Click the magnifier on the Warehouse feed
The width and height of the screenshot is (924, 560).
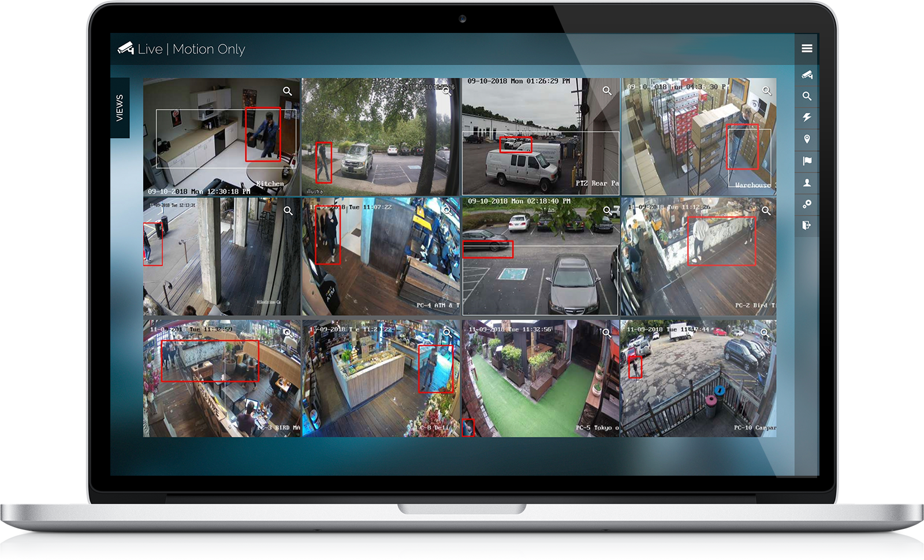(766, 91)
